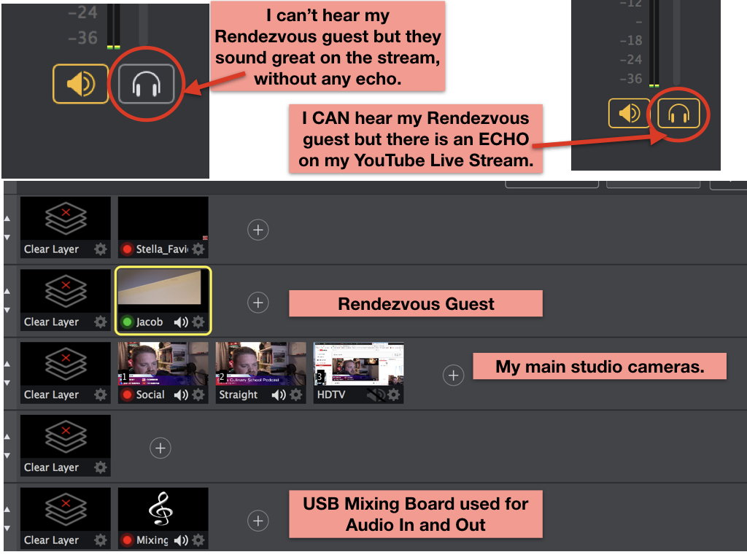The image size is (747, 560).
Task: Open the settings gear on the Jacob source
Action: [x=197, y=322]
